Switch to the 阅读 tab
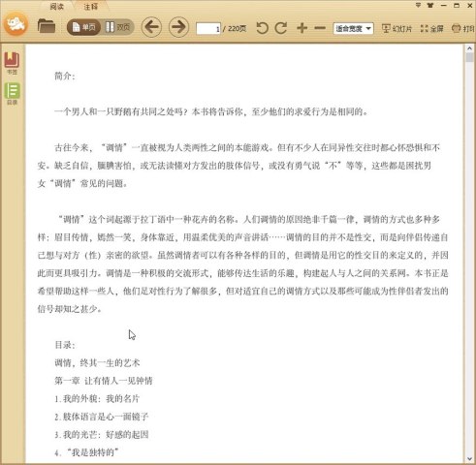The height and width of the screenshot is (465, 476). tap(57, 7)
